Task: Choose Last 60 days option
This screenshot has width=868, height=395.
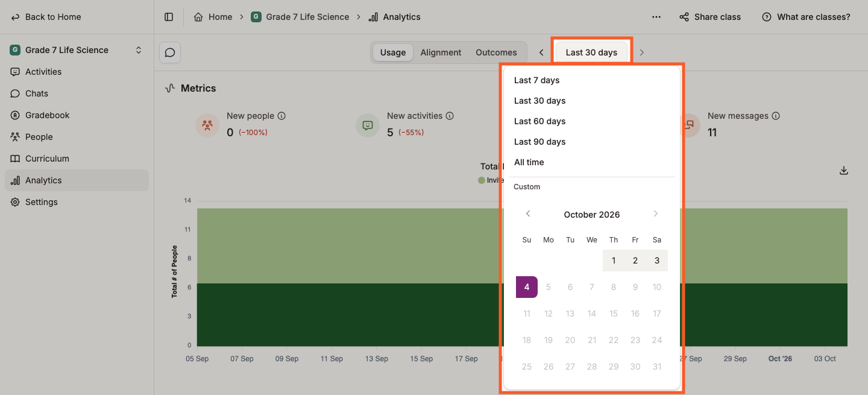Action: (592, 121)
